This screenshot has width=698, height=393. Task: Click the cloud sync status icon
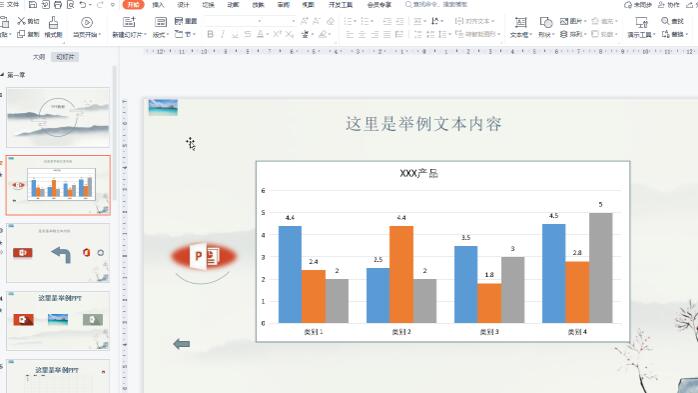tap(628, 4)
